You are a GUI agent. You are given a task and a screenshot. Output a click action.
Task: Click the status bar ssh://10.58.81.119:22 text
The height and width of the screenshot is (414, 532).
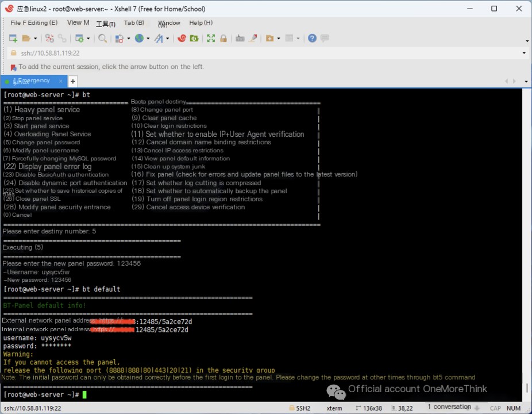(x=33, y=408)
